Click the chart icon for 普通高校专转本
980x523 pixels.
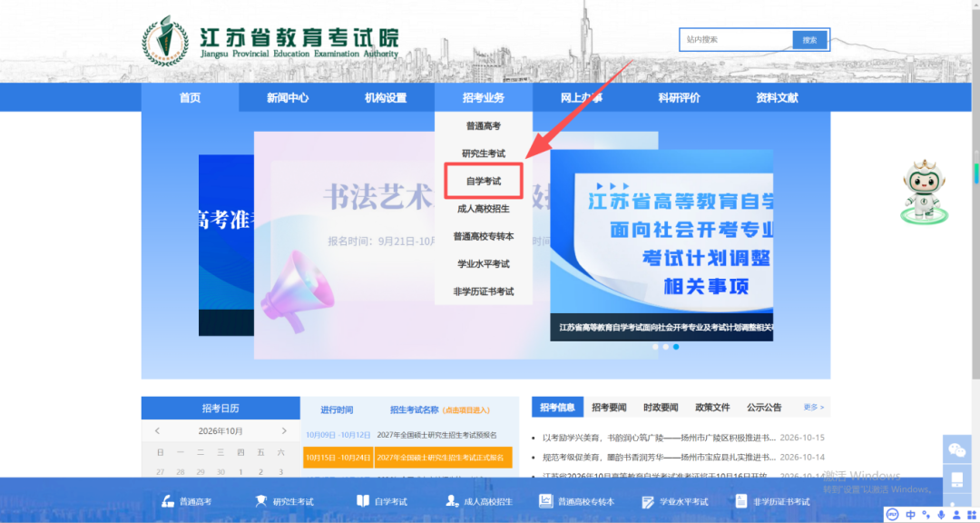pyautogui.click(x=545, y=501)
